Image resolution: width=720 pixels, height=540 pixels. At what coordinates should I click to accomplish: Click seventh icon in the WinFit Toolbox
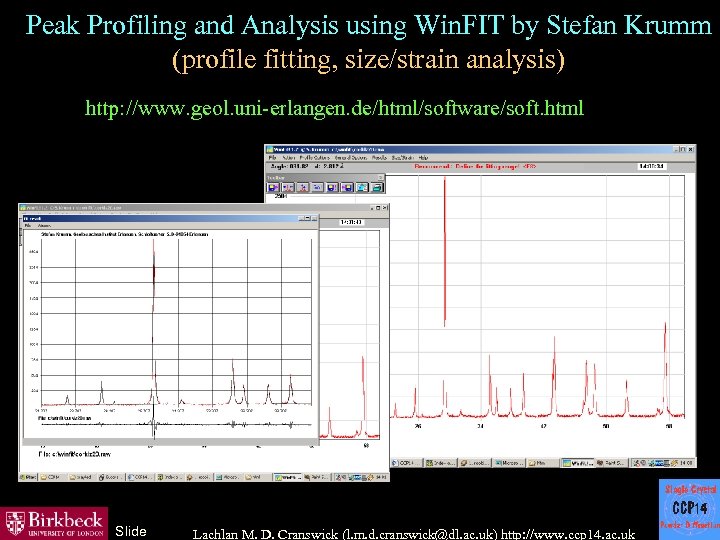pos(362,187)
